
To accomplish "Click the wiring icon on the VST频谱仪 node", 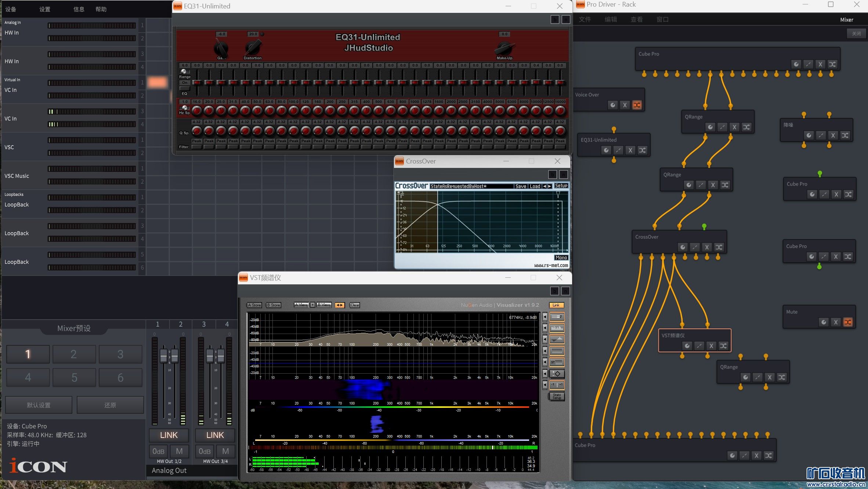I will click(699, 346).
